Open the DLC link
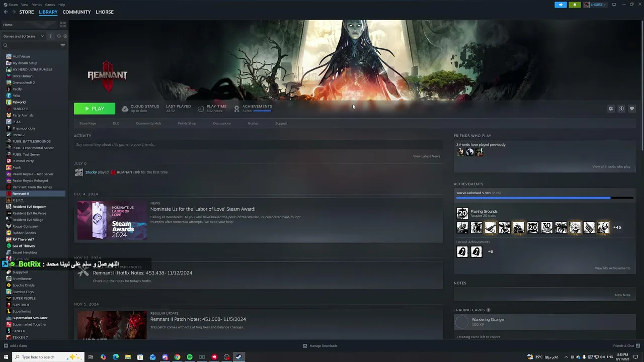This screenshot has height=362, width=644. click(116, 123)
